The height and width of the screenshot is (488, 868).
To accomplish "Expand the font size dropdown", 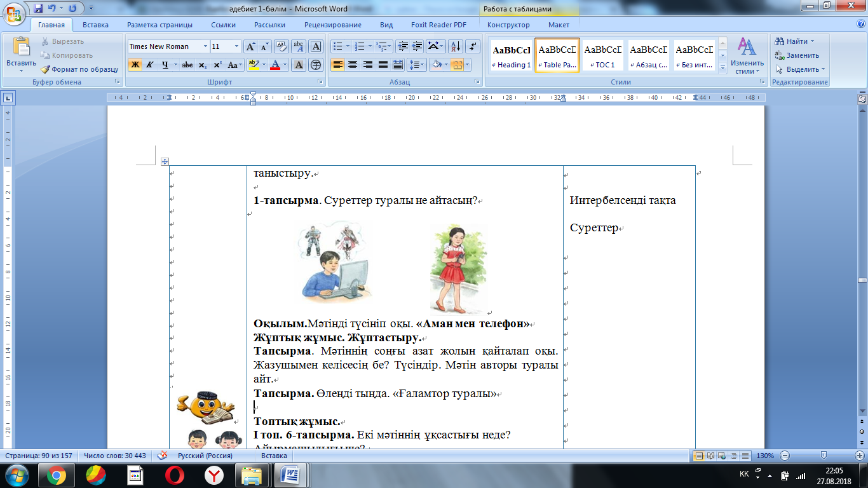I will pos(237,46).
